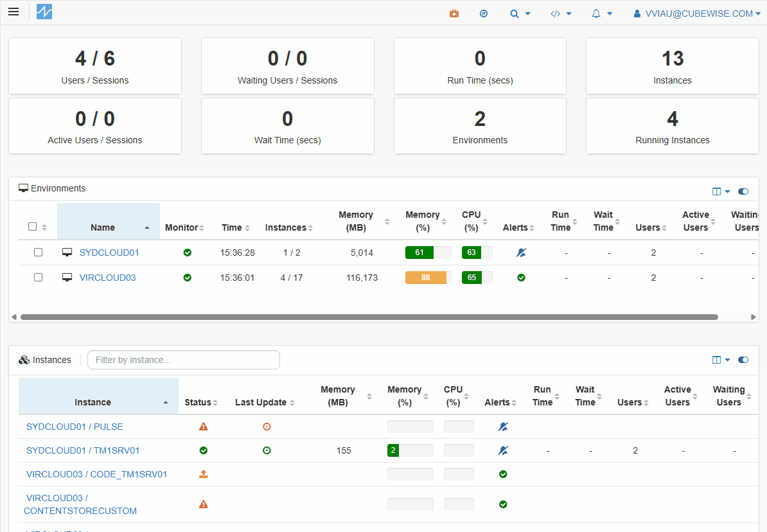Image resolution: width=767 pixels, height=532 pixels.
Task: Open the search dropdown in header
Action: pyautogui.click(x=520, y=13)
